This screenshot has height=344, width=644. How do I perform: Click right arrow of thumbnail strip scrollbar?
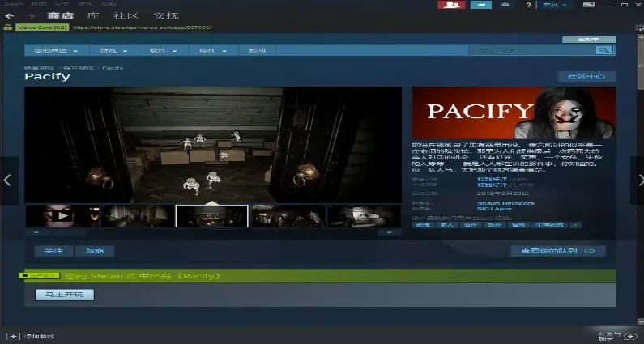[x=390, y=232]
